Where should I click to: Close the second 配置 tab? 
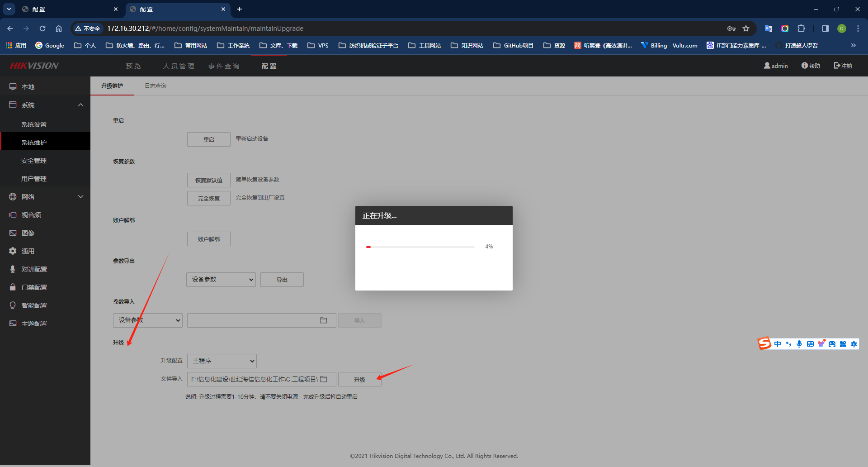(x=223, y=9)
